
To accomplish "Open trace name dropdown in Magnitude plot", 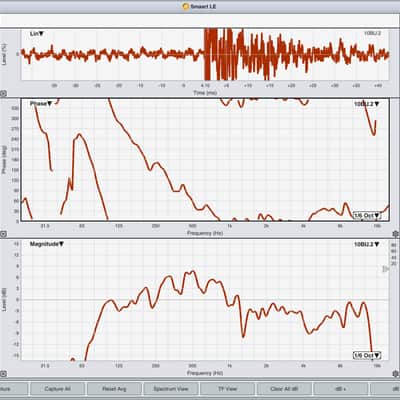I will (367, 244).
